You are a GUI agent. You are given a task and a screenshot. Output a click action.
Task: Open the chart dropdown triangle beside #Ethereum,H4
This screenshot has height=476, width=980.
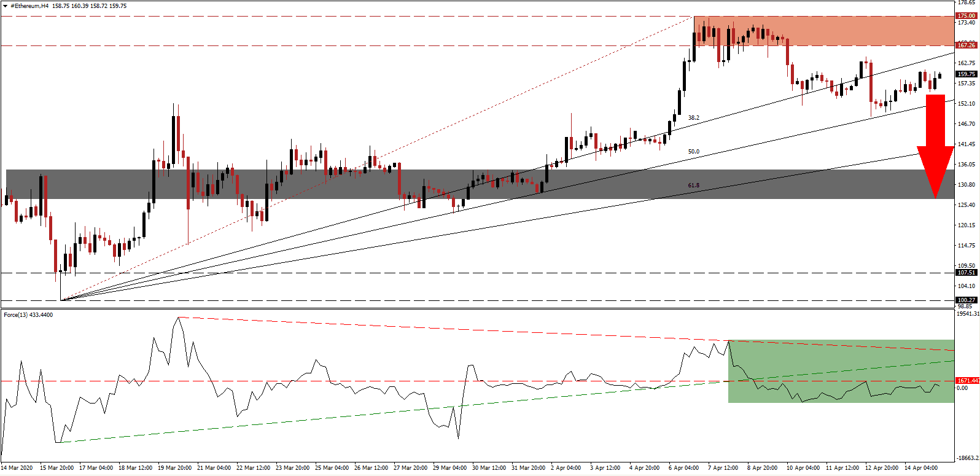coord(6,6)
